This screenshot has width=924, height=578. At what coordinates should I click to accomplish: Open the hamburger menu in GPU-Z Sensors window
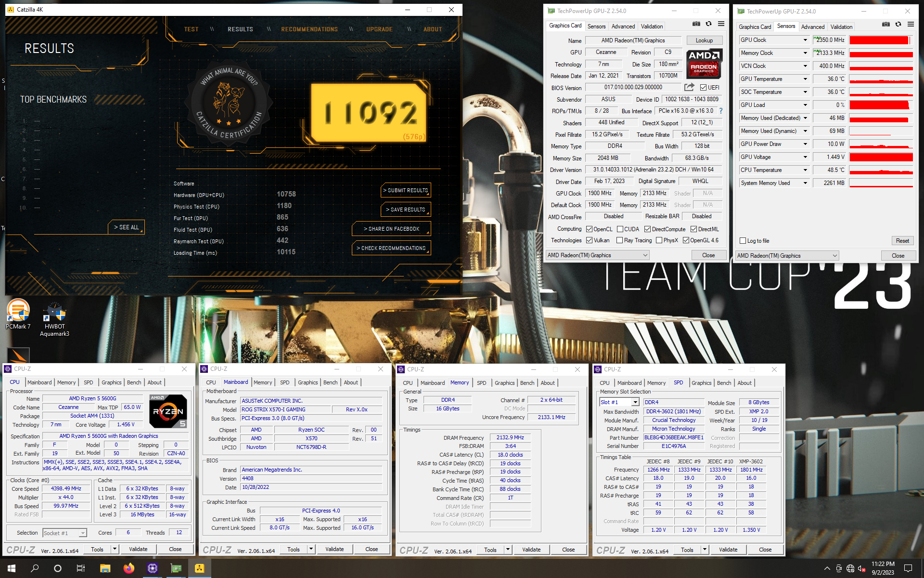(x=911, y=25)
